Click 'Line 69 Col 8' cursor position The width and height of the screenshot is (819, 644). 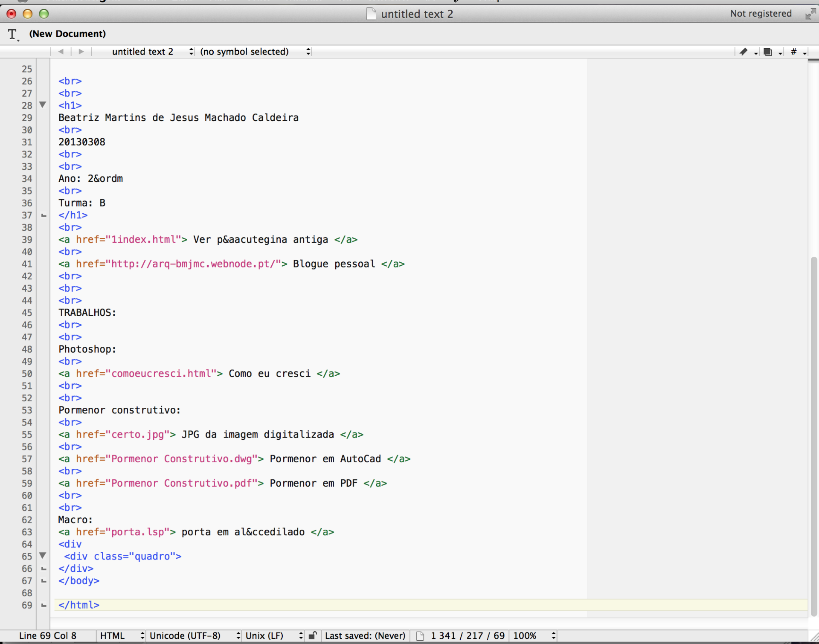48,635
